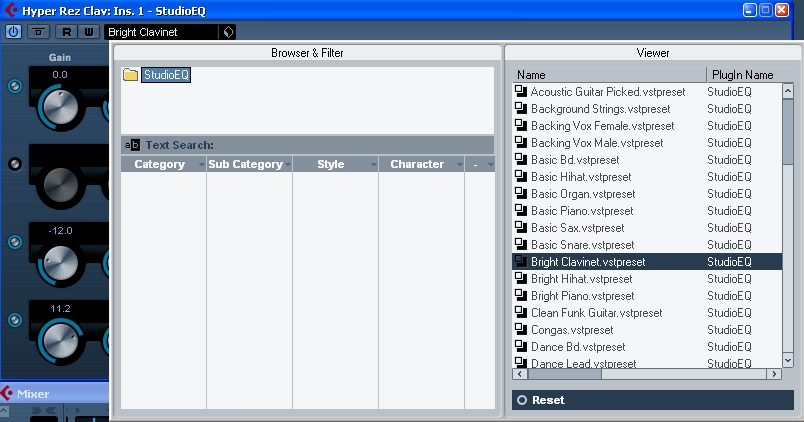Select Backing Vox Female preset icon
This screenshot has width=804, height=422.
pyautogui.click(x=521, y=126)
